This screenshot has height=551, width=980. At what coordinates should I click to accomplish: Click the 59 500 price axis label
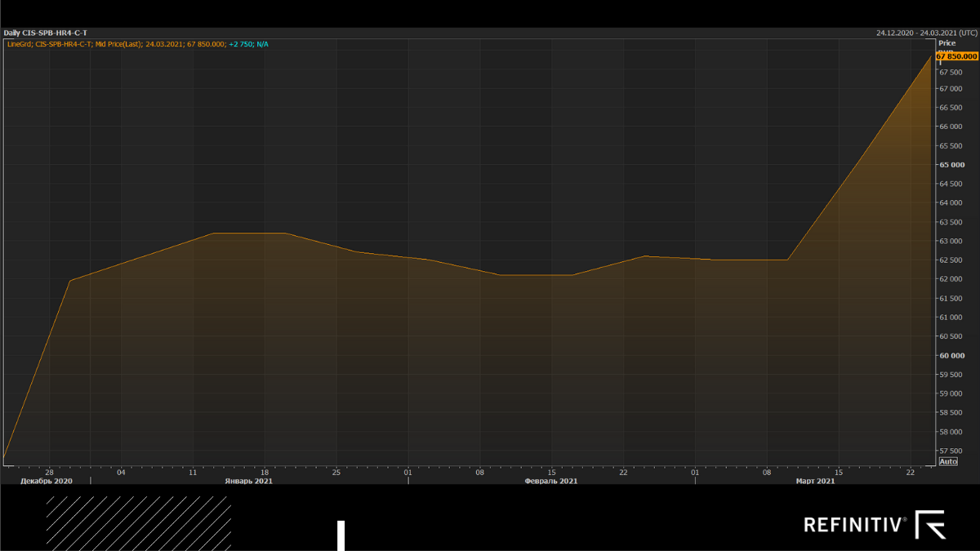tap(949, 375)
